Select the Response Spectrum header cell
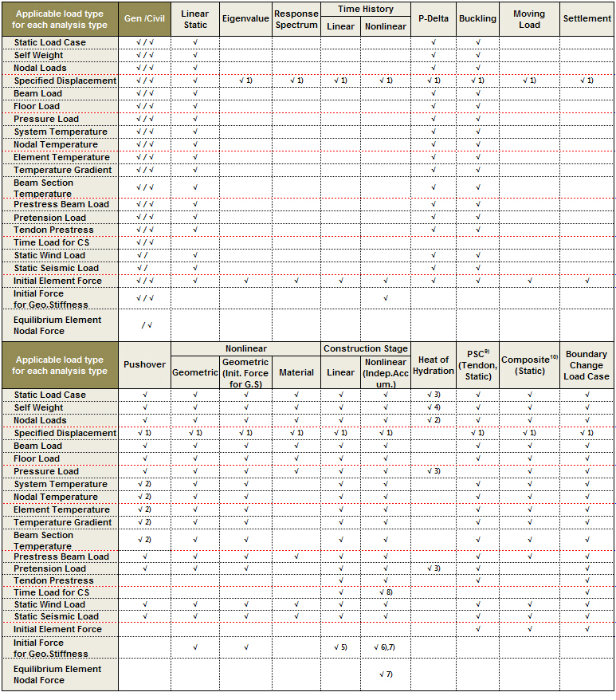This screenshot has width=616, height=700. pyautogui.click(x=296, y=19)
